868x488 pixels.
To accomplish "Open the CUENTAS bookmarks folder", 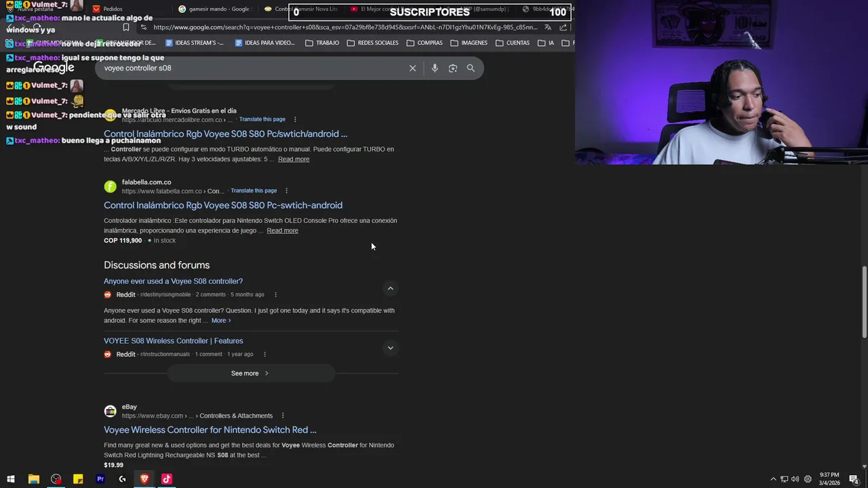I will [x=513, y=43].
